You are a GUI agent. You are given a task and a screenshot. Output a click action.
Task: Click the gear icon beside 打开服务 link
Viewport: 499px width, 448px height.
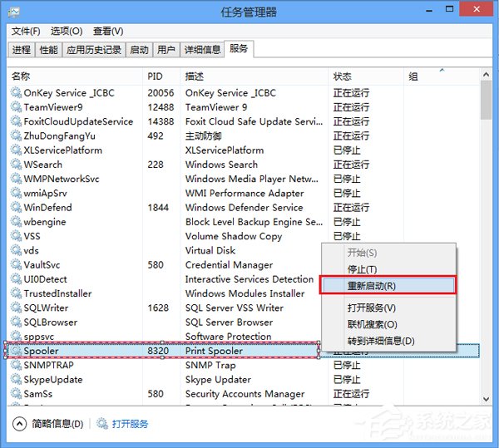pyautogui.click(x=102, y=423)
